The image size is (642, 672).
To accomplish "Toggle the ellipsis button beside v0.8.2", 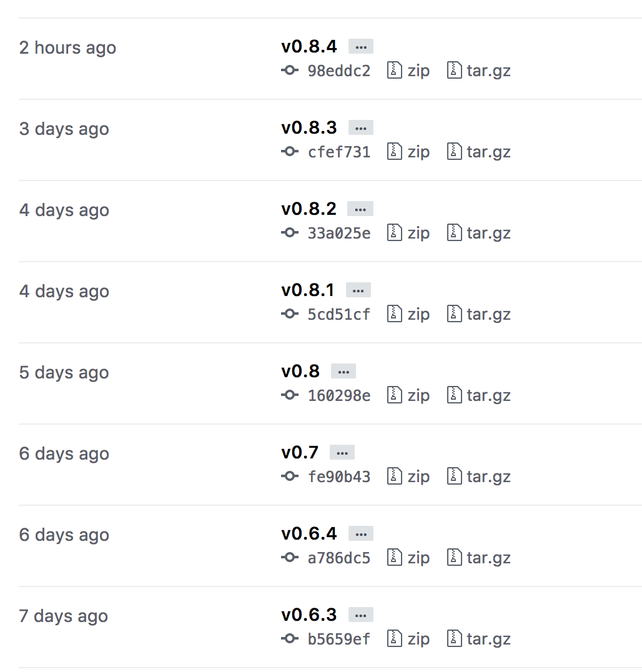I will (x=360, y=209).
